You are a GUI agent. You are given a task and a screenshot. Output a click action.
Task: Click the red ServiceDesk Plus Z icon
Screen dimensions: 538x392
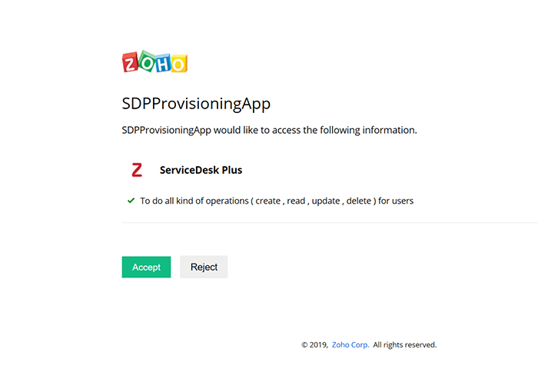137,170
